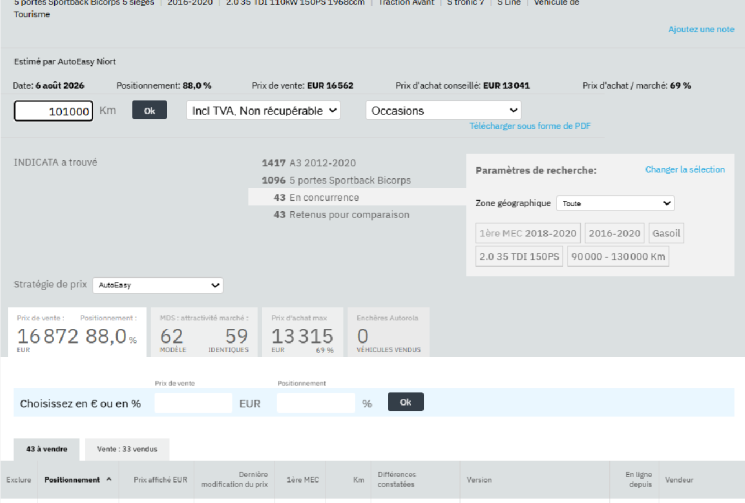Focus the Prix de vente EUR input field
Image resolution: width=745 pixels, height=503 pixels.
(x=193, y=403)
